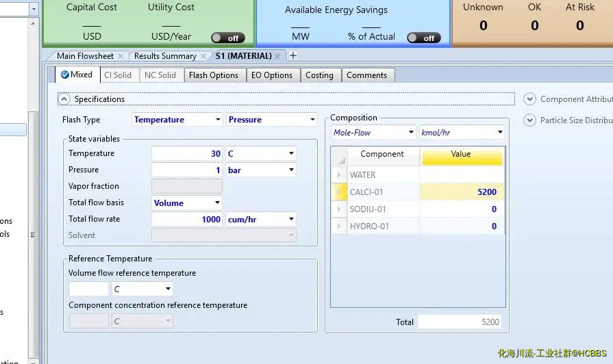Edit the Total flow rate value
Image resolution: width=613 pixels, height=364 pixels.
coord(187,219)
